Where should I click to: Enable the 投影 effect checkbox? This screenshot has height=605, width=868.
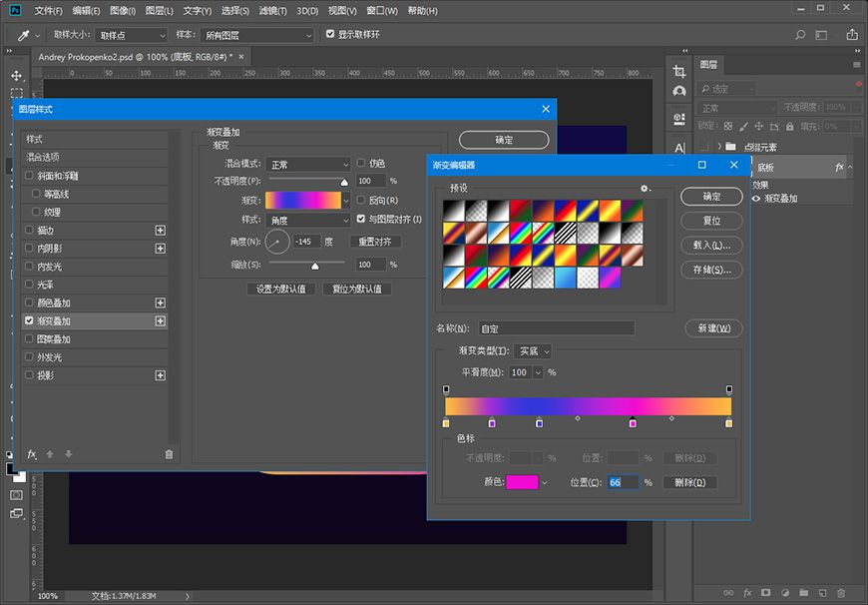click(x=29, y=375)
